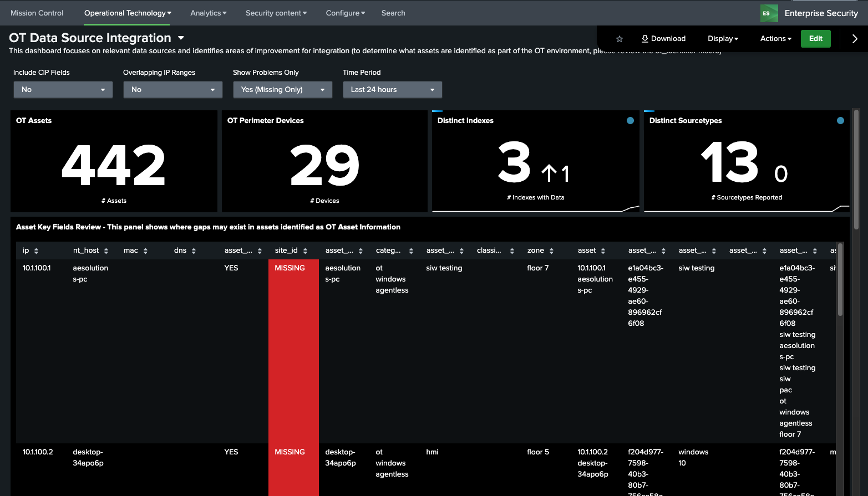Click the table's vertical scrollbar

[x=840, y=280]
